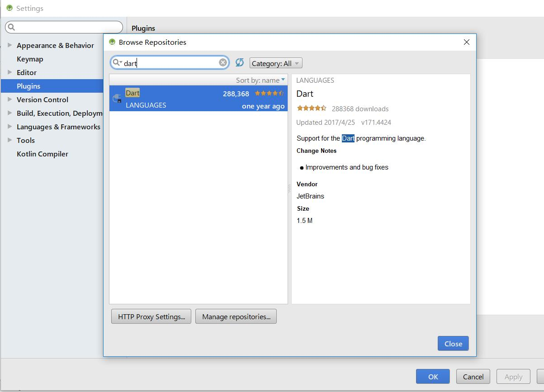Open Appearance & Behavior settings

tap(55, 45)
